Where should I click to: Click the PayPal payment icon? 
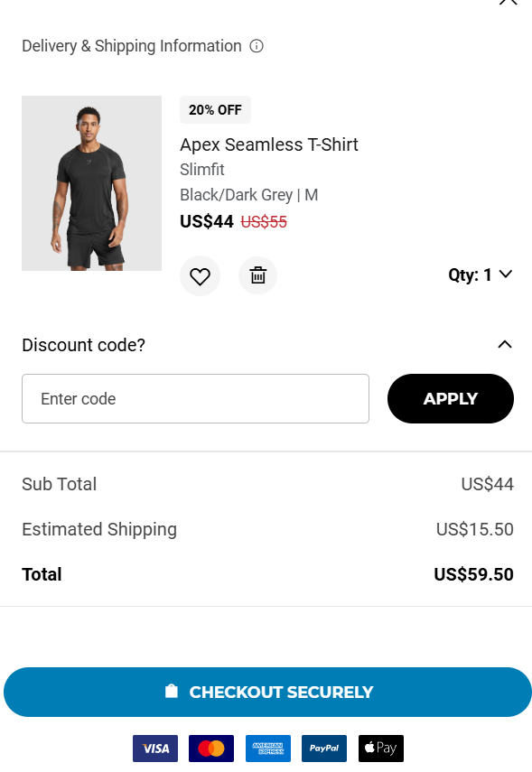point(324,749)
